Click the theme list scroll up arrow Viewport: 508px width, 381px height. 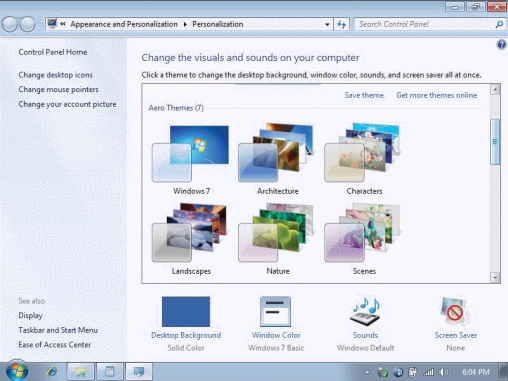tap(495, 90)
